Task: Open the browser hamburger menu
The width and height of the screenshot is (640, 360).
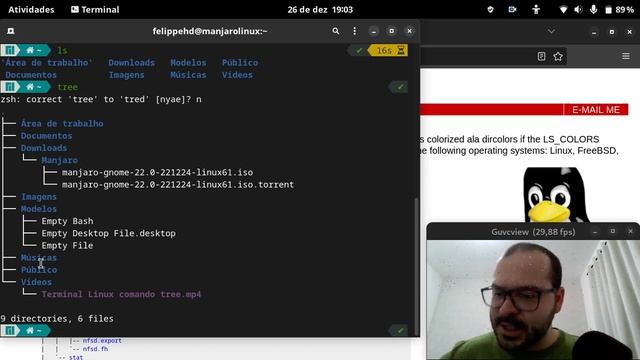Action: (626, 56)
